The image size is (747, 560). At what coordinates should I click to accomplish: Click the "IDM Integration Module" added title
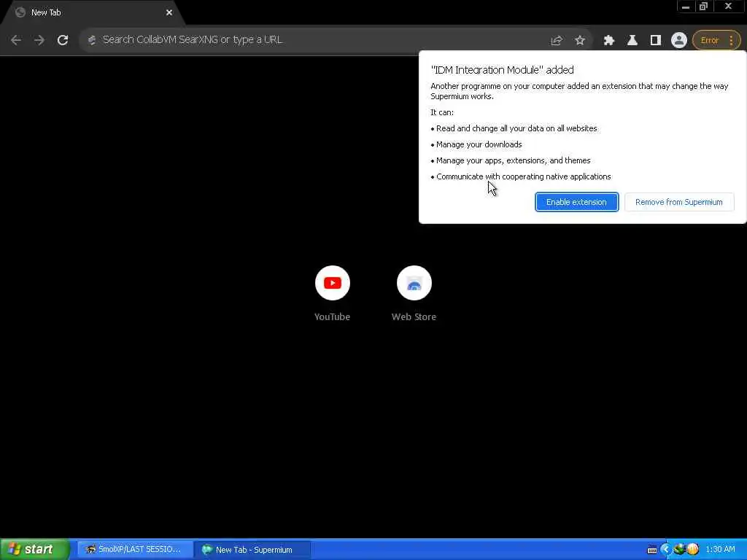(x=502, y=70)
